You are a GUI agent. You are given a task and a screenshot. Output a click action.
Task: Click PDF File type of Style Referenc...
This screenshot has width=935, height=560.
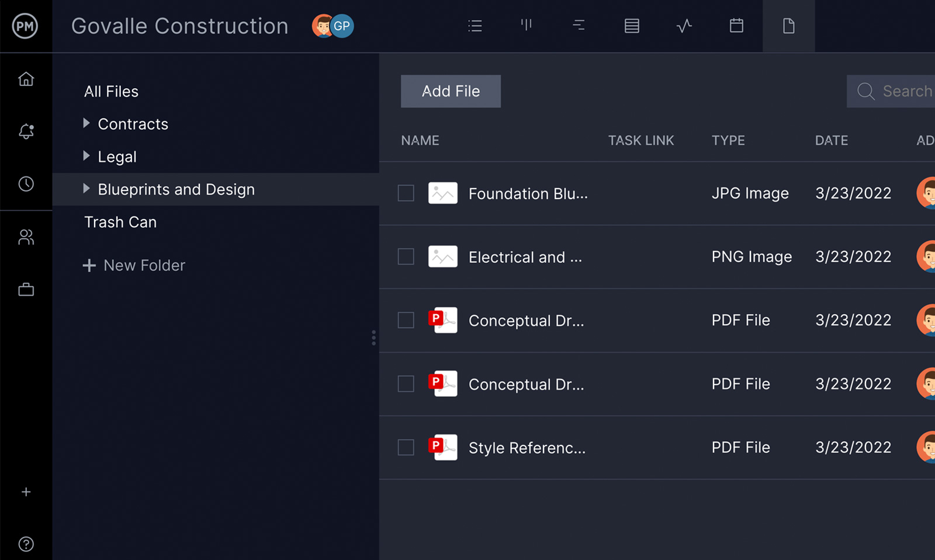point(741,447)
